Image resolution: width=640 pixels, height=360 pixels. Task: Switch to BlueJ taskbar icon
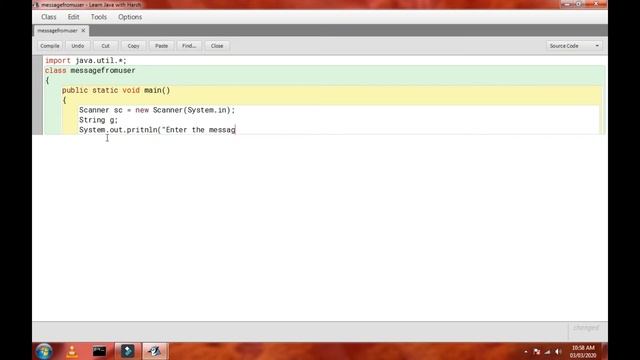coord(155,351)
